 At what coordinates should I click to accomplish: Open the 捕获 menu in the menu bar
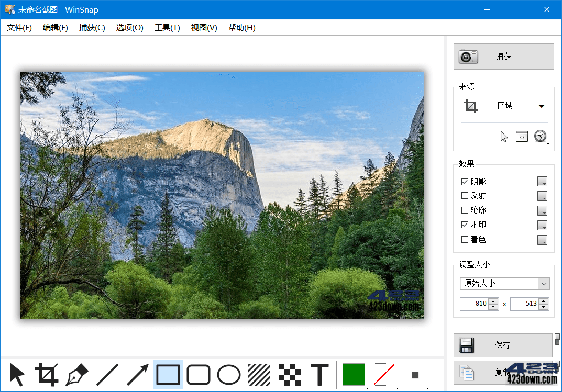[x=92, y=28]
